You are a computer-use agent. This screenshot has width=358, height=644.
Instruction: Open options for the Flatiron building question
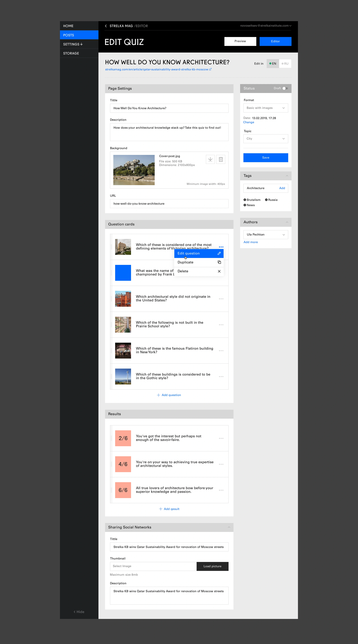[221, 351]
